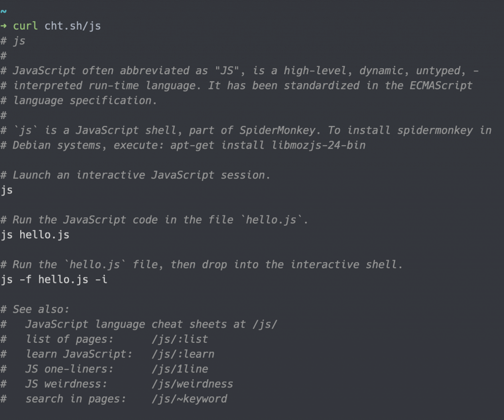The height and width of the screenshot is (420, 504).
Task: Click the "js -f hello.js -i" command
Action: point(54,280)
